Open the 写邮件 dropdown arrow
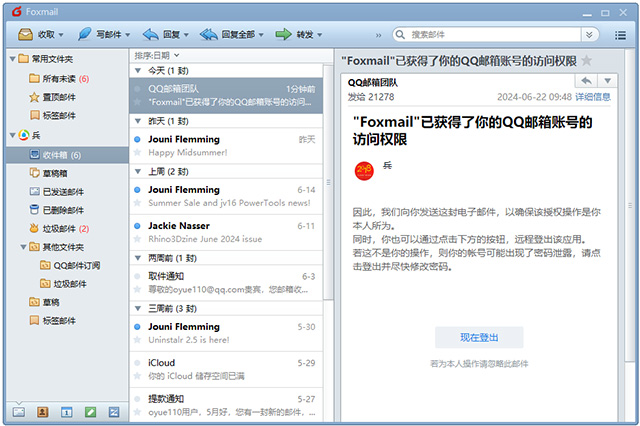 (127, 35)
